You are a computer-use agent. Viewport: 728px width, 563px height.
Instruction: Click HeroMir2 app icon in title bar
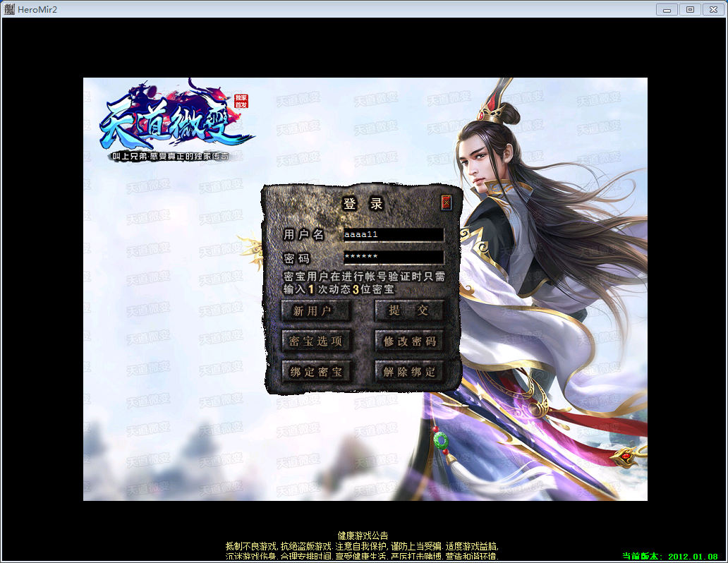(x=9, y=9)
